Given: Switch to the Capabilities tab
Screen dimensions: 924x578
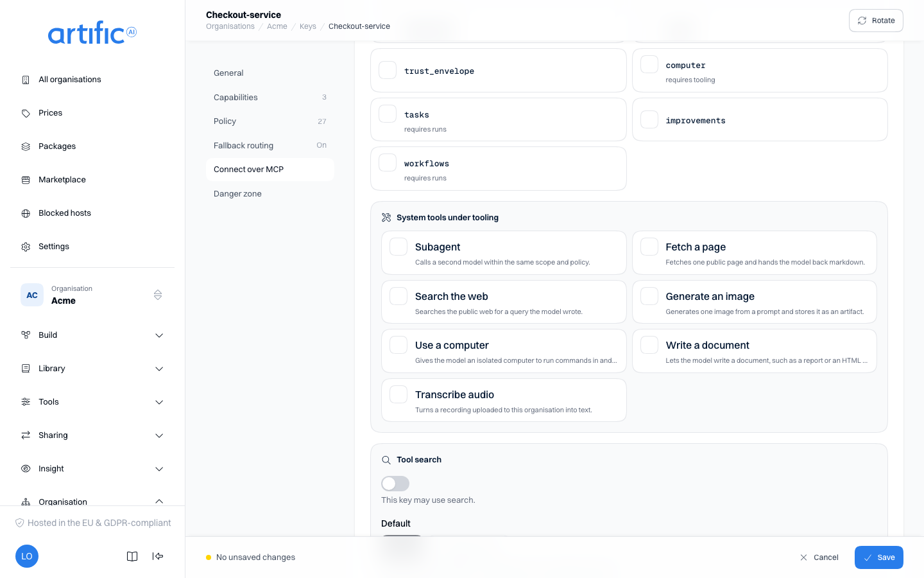Looking at the screenshot, I should (270, 98).
